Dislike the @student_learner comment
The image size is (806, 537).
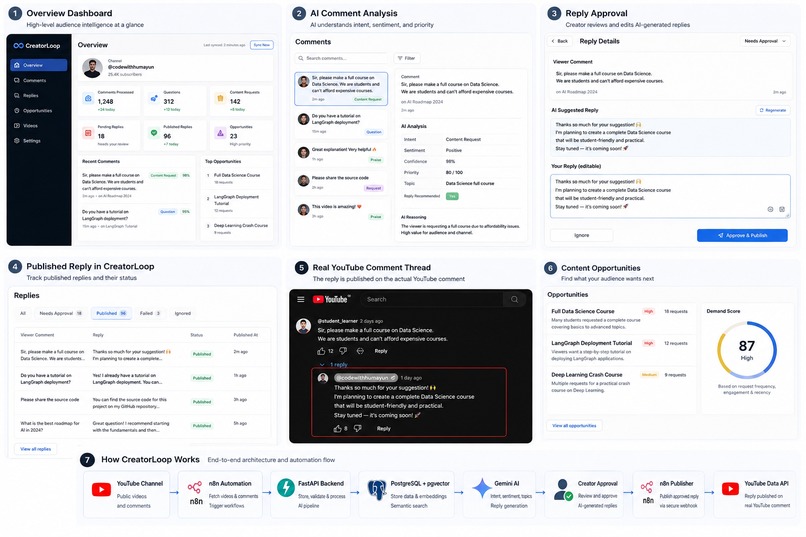pyautogui.click(x=343, y=351)
